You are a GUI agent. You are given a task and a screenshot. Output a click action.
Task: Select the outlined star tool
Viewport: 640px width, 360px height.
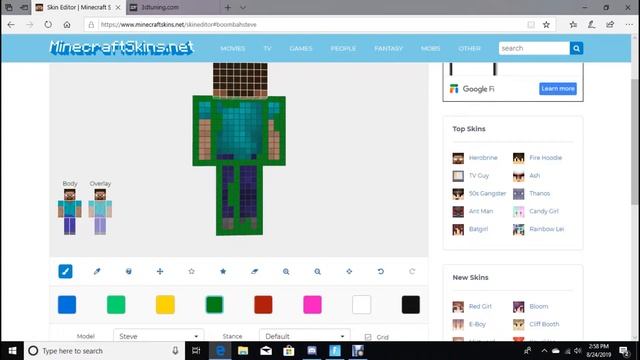tap(191, 271)
